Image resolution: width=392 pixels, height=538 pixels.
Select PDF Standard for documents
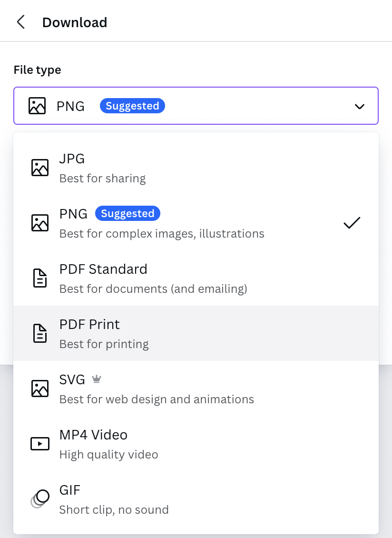click(153, 278)
